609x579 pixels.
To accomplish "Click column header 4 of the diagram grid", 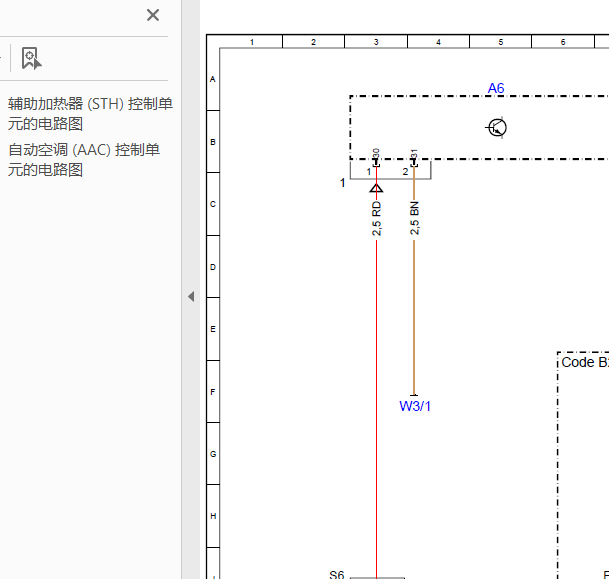I will tap(438, 42).
